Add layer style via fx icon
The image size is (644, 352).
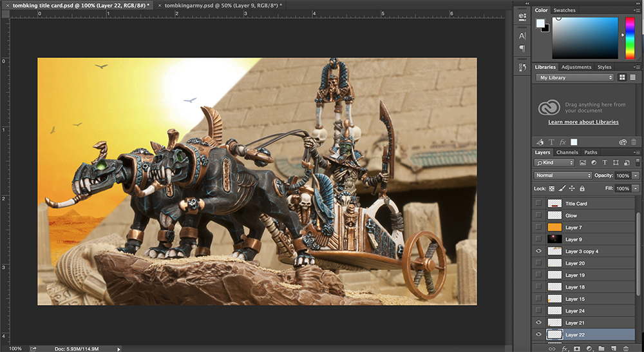point(564,348)
